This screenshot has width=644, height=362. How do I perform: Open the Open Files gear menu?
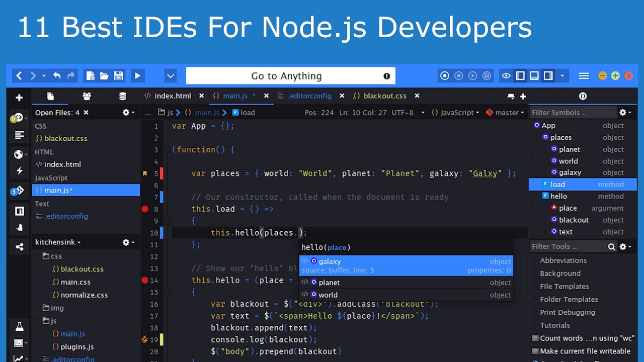point(128,113)
